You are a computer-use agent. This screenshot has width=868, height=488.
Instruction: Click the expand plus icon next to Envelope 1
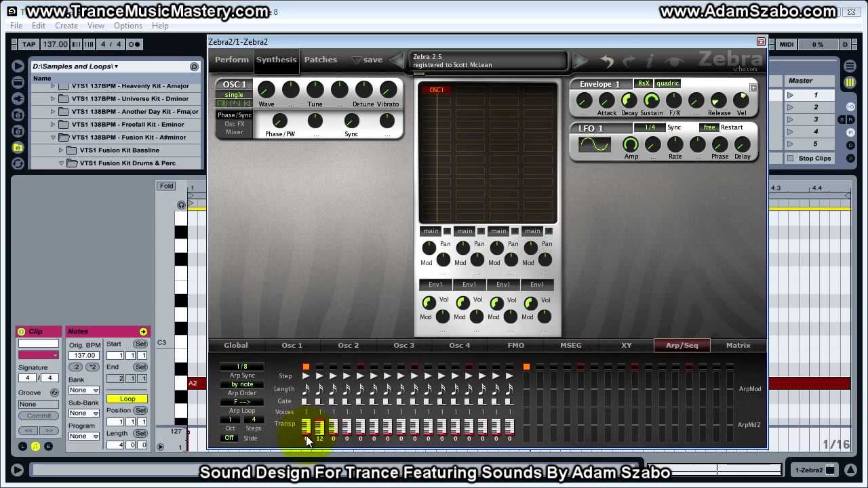tap(753, 88)
